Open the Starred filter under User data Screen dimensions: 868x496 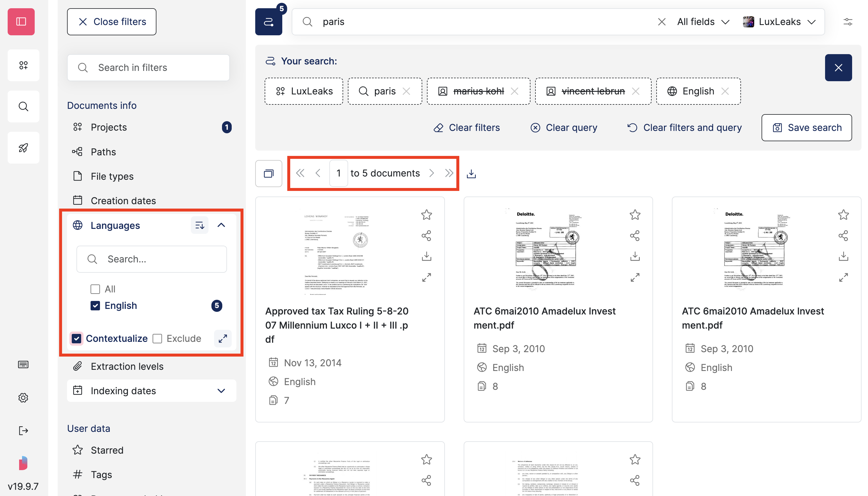click(107, 450)
